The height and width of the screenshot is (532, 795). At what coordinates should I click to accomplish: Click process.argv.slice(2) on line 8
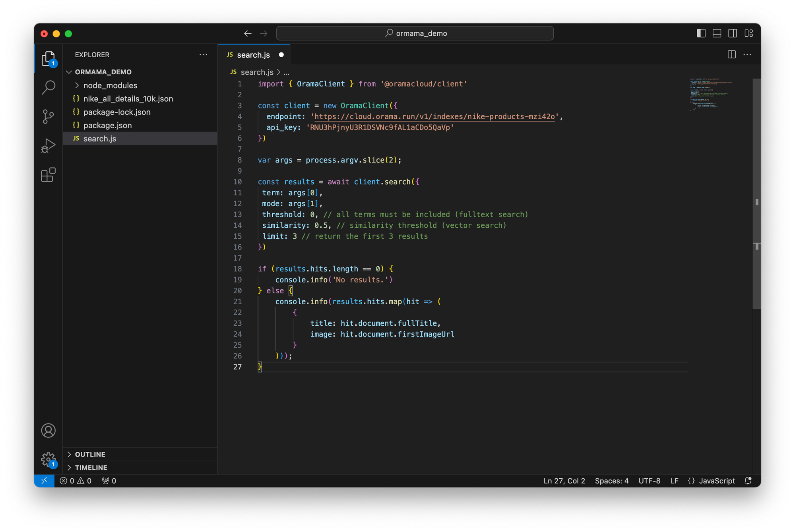[351, 160]
